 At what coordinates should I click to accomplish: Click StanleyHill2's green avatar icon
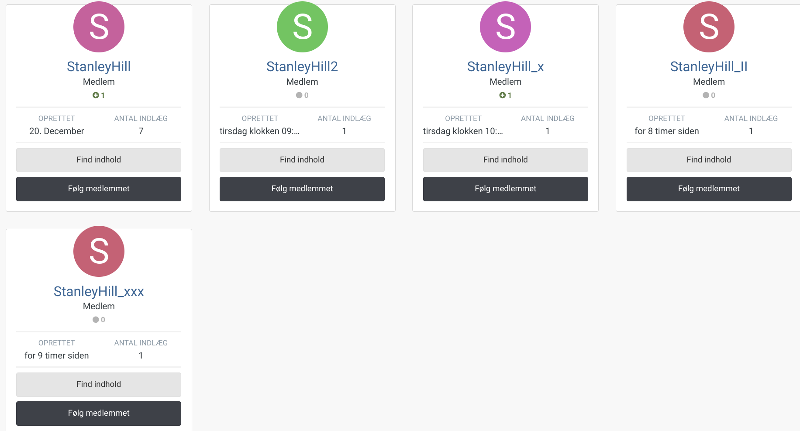pos(302,27)
